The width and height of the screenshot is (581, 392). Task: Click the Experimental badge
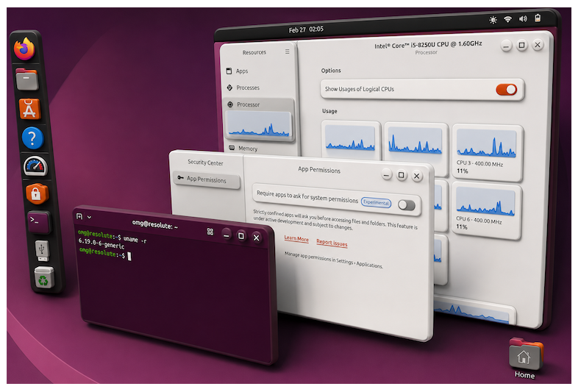pos(376,202)
